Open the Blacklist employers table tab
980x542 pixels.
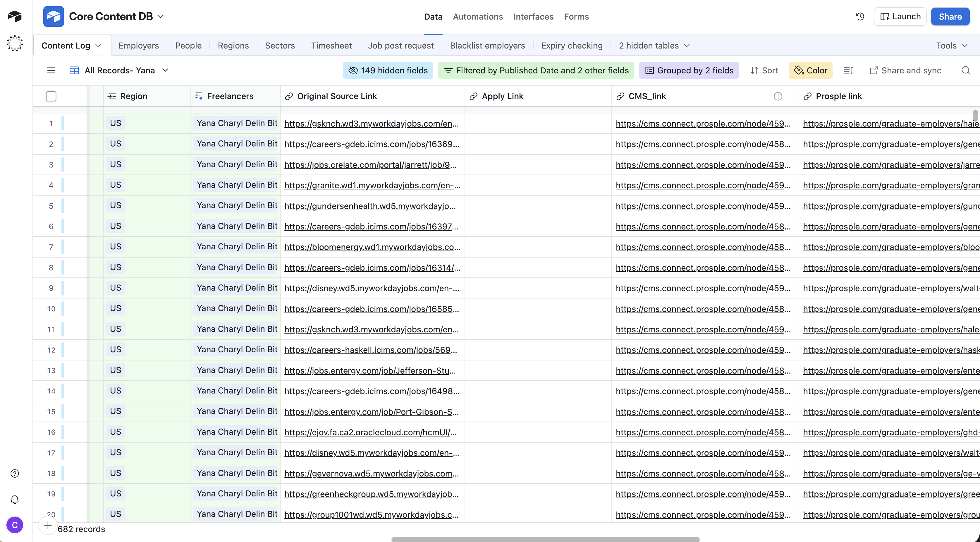[487, 46]
